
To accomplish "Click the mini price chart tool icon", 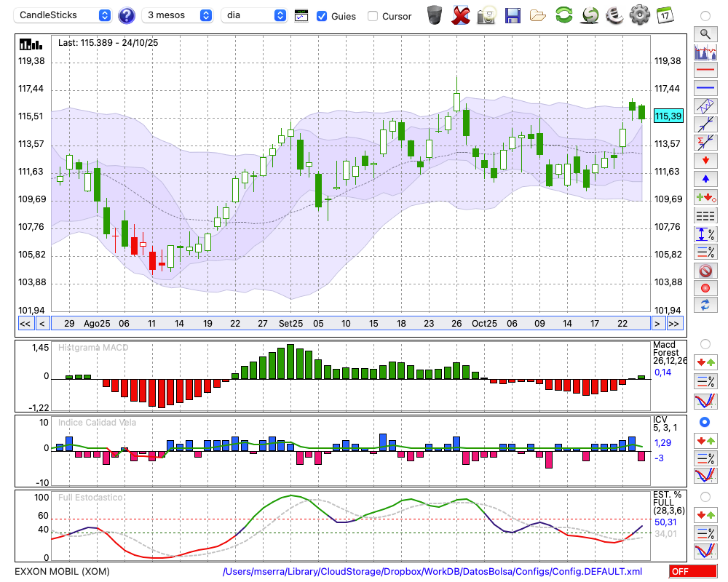I will click(705, 52).
